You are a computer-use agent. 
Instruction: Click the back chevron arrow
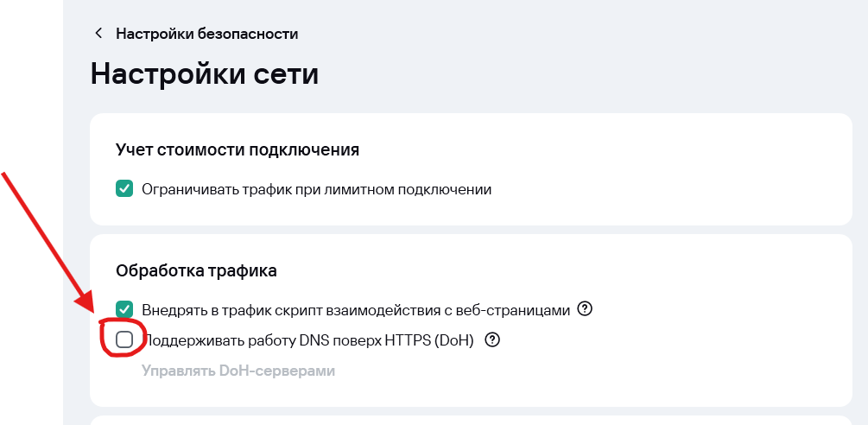pos(98,34)
